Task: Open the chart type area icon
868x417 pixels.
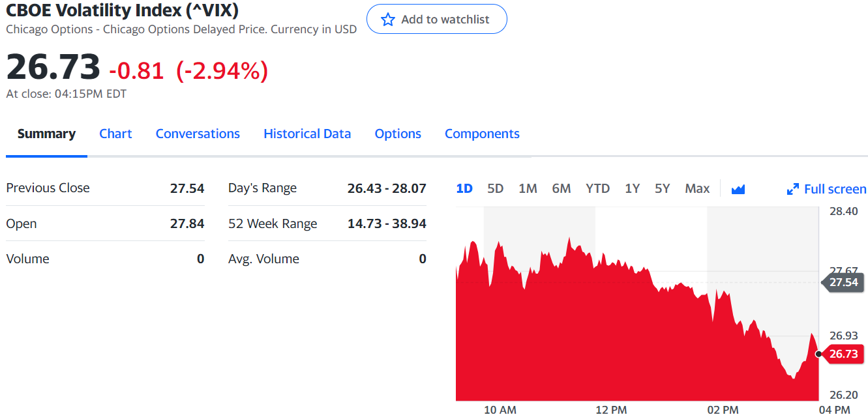Action: [x=738, y=189]
